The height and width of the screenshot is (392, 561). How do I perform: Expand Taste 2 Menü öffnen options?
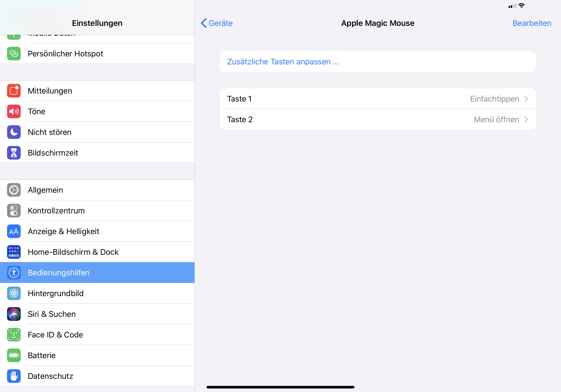(x=378, y=120)
